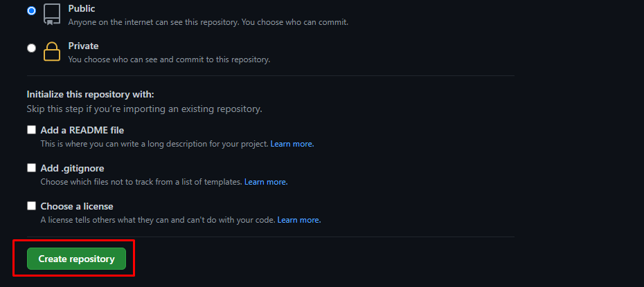
Task: Select the Public radio button
Action: [31, 10]
